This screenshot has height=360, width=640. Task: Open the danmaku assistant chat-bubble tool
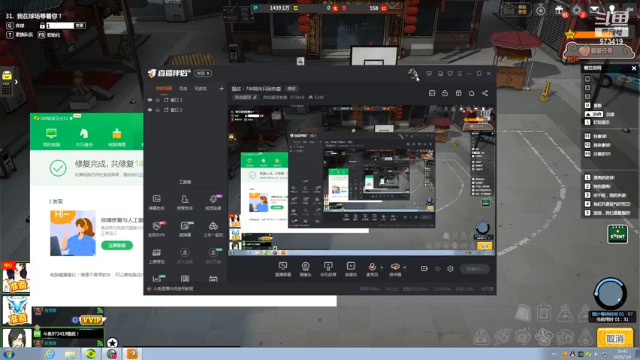[x=157, y=202]
